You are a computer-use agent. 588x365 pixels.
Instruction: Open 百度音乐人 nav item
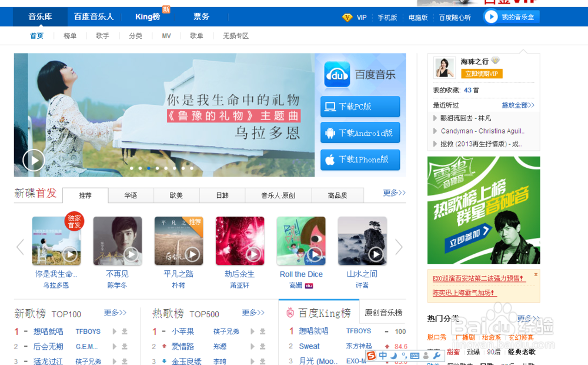(x=93, y=16)
